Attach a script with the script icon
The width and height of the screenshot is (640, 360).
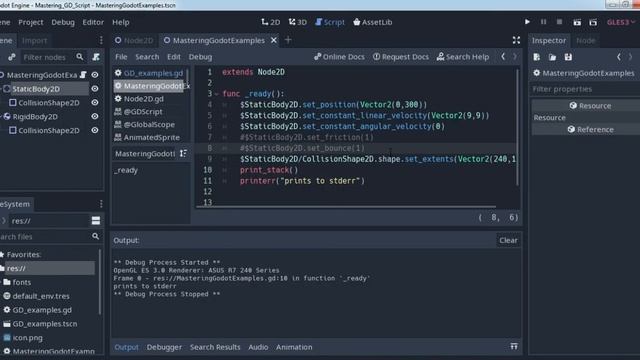pyautogui.click(x=96, y=57)
